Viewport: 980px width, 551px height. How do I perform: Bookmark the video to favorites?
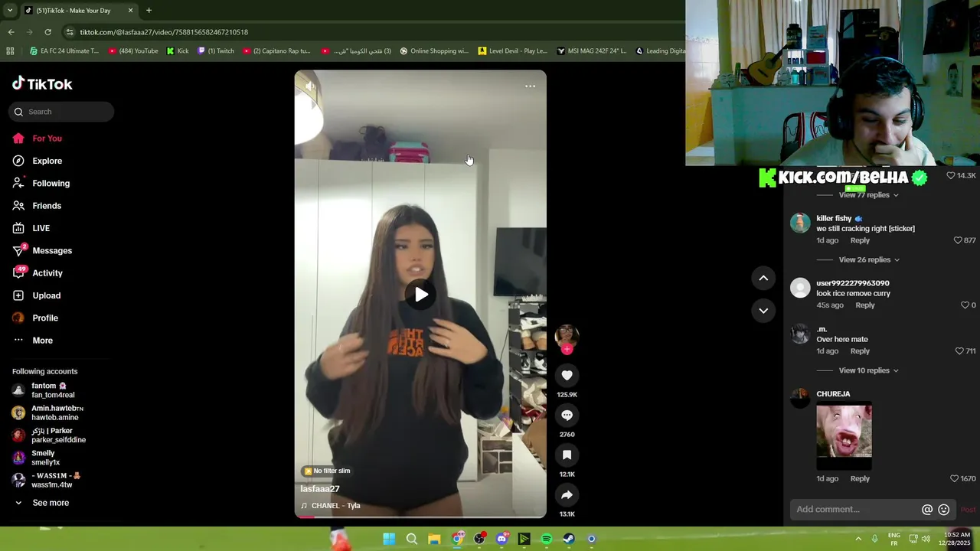(x=567, y=455)
